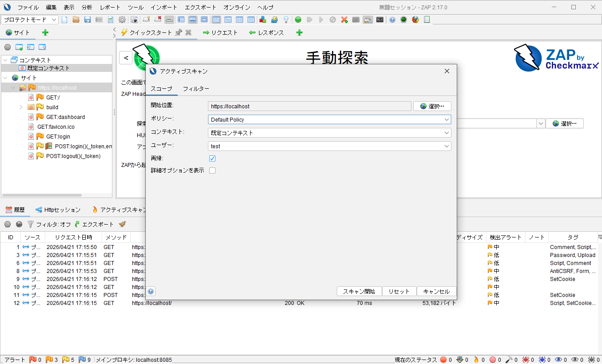Open the コンテキスト dropdown

[x=330, y=133]
